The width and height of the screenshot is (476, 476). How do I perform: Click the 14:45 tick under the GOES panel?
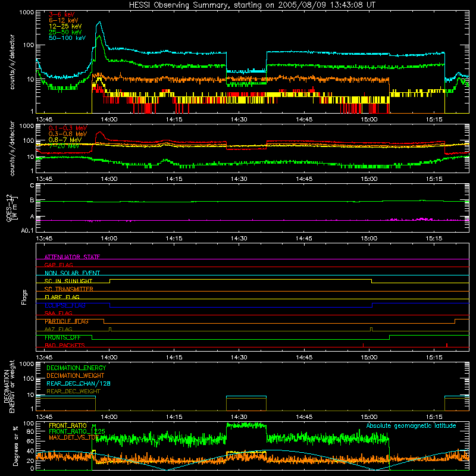(x=304, y=239)
